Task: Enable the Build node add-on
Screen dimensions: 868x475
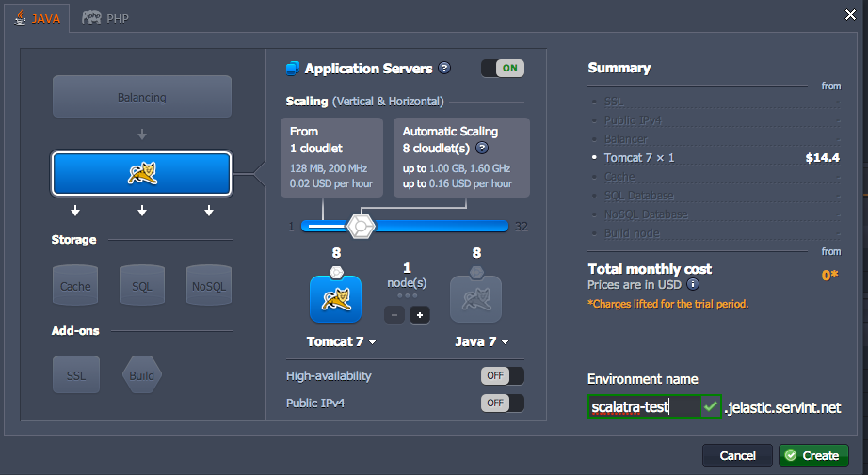Action: tap(142, 375)
